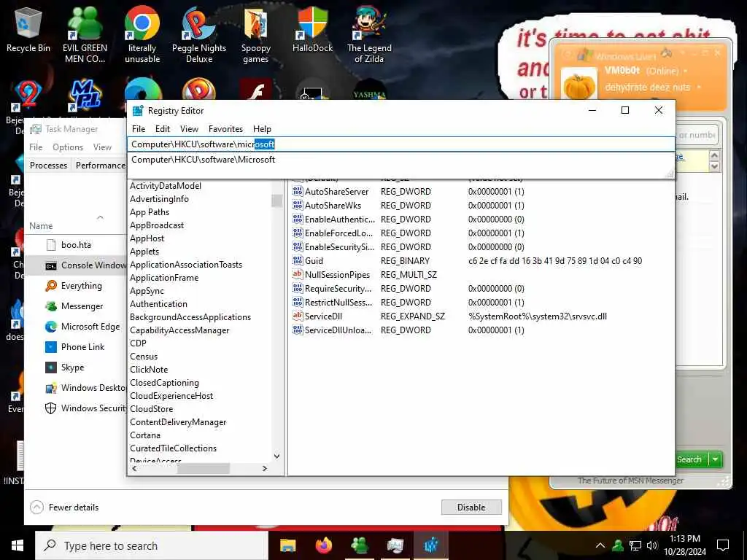Select the RestrictNullSess... value row
747x560 pixels.
pos(409,303)
